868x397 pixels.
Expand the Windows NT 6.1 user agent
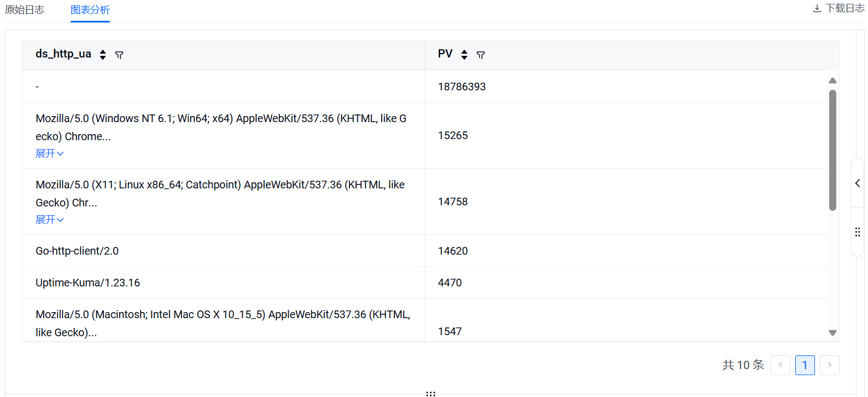(x=49, y=153)
